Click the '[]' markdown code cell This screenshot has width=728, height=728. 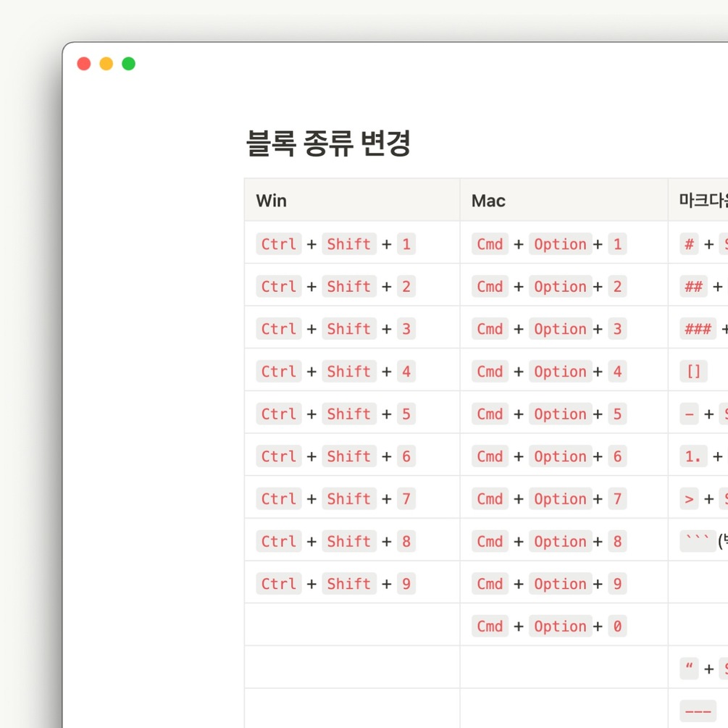tap(694, 372)
